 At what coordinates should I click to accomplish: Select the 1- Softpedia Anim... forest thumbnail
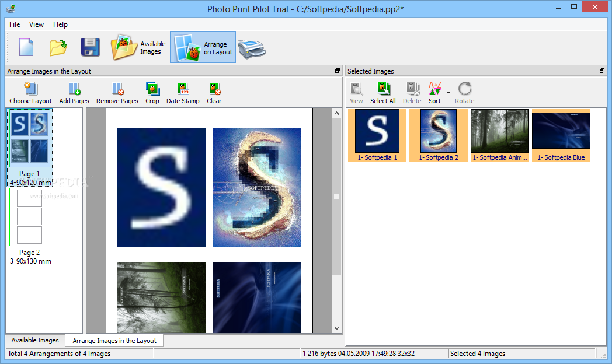pos(500,135)
